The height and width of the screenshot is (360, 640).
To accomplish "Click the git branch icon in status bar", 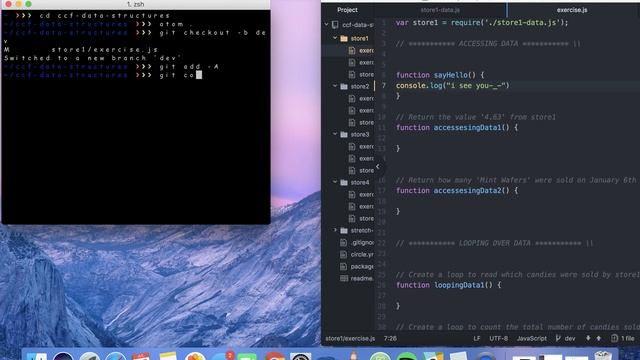I will point(558,338).
